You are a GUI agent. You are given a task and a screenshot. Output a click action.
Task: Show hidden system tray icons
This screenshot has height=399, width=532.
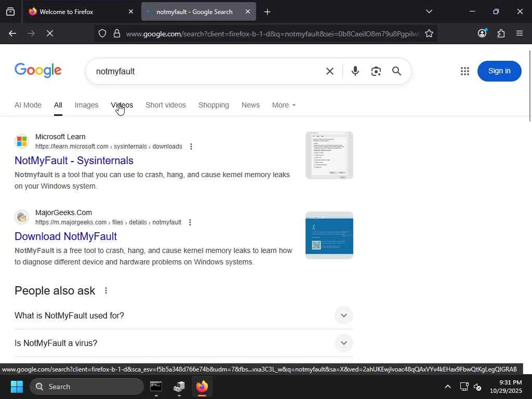pyautogui.click(x=448, y=387)
